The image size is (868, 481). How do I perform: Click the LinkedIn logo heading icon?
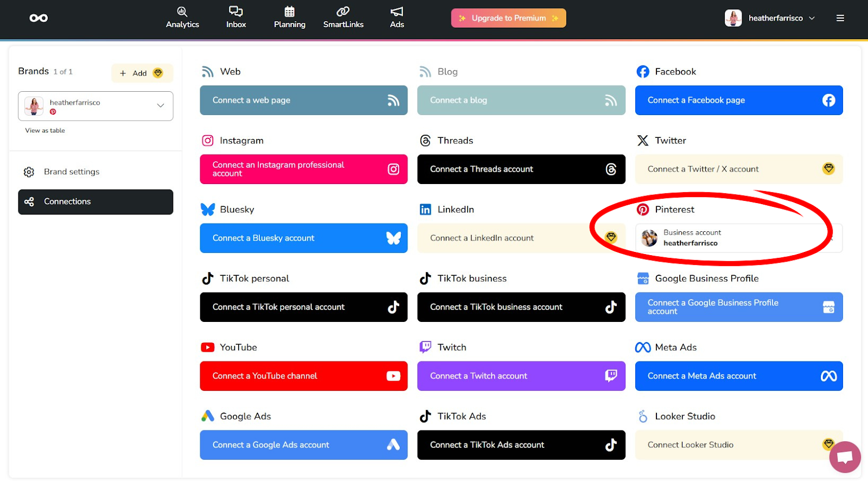[x=425, y=210]
